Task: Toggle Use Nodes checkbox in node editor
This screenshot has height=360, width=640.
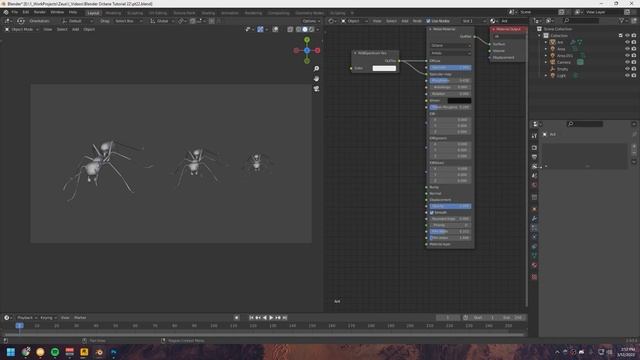Action: click(428, 21)
